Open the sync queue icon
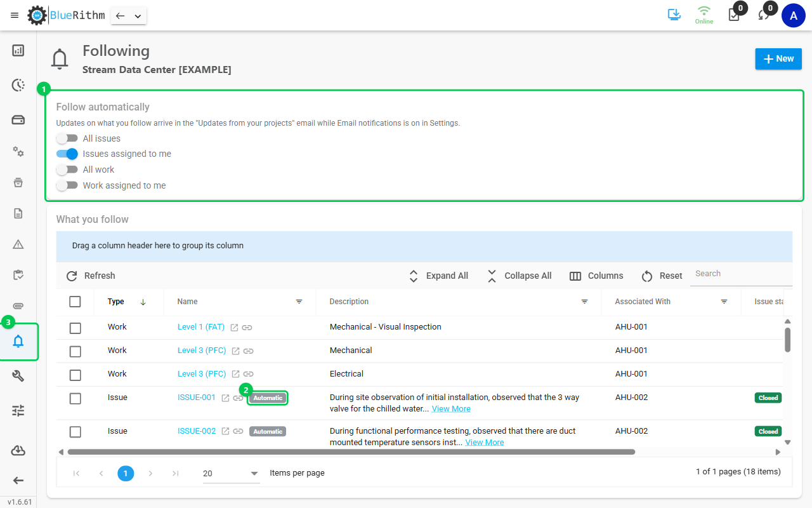The image size is (812, 508). 764,15
